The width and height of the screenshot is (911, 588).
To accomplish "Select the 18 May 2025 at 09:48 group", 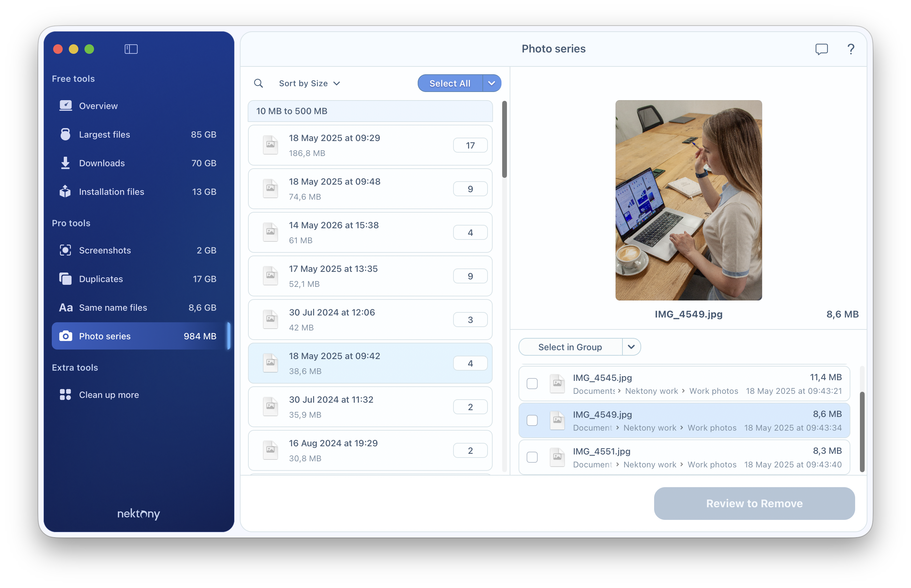I will point(370,189).
